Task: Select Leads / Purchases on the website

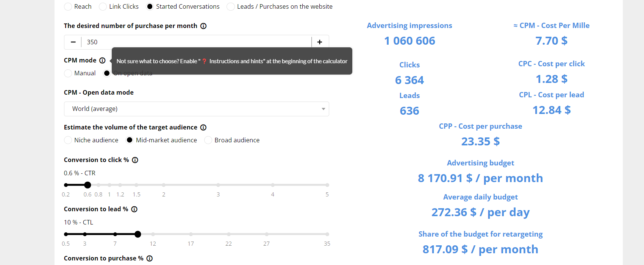Action: pos(231,7)
